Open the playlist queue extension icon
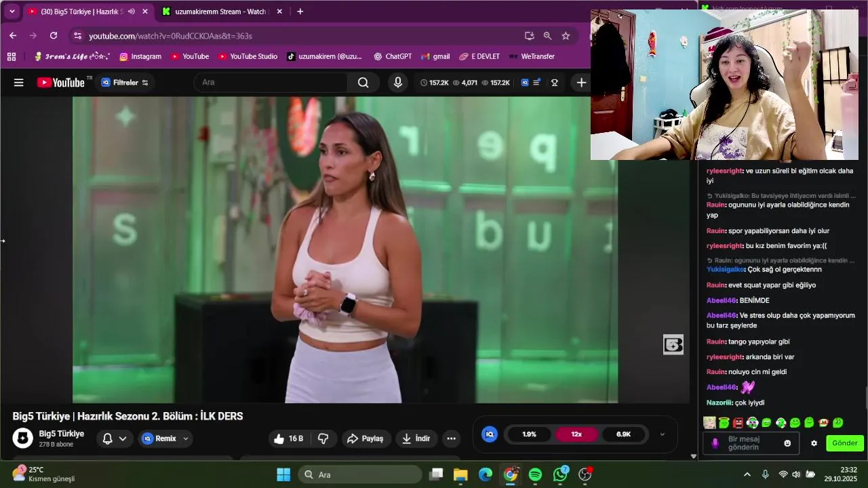 537,83
